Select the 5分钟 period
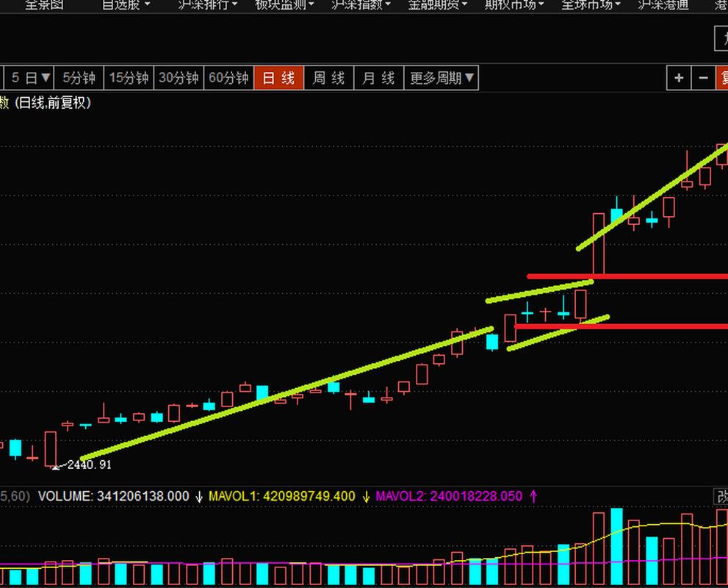728x588 pixels. (x=79, y=78)
